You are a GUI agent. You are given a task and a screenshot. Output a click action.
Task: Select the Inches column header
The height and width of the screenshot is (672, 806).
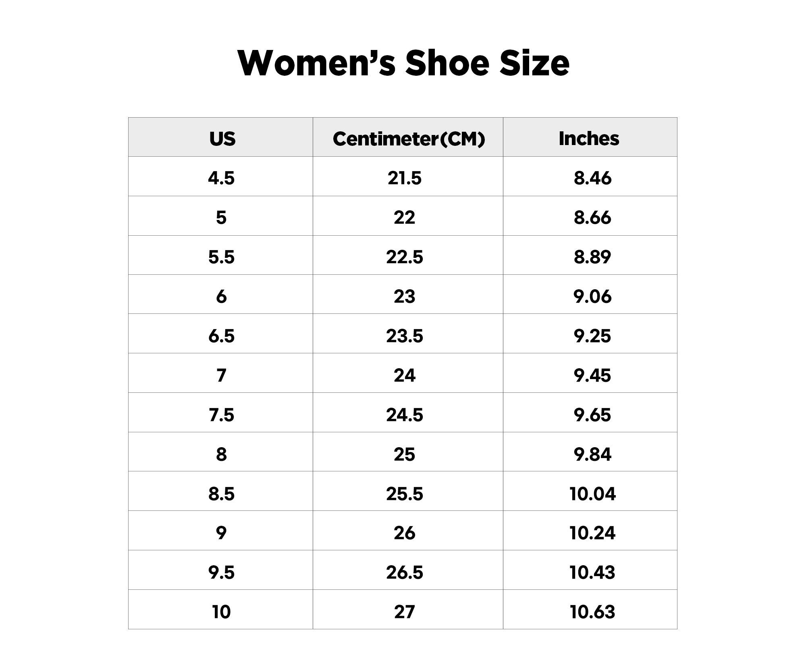590,137
